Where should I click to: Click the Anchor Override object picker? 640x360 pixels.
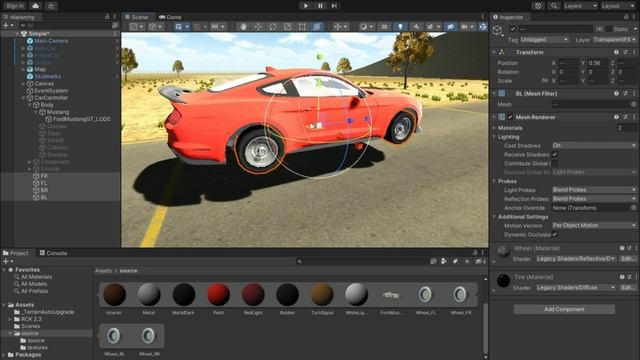click(x=633, y=208)
